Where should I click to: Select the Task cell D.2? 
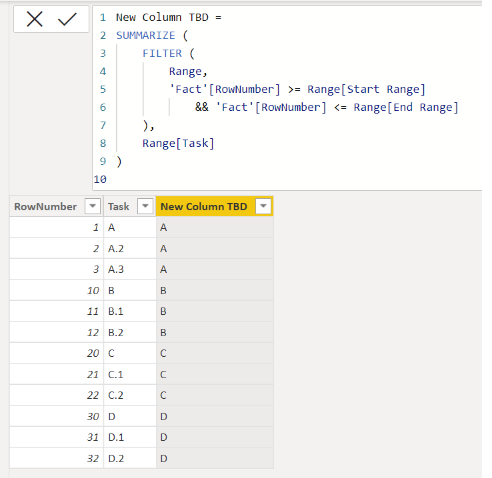point(130,458)
